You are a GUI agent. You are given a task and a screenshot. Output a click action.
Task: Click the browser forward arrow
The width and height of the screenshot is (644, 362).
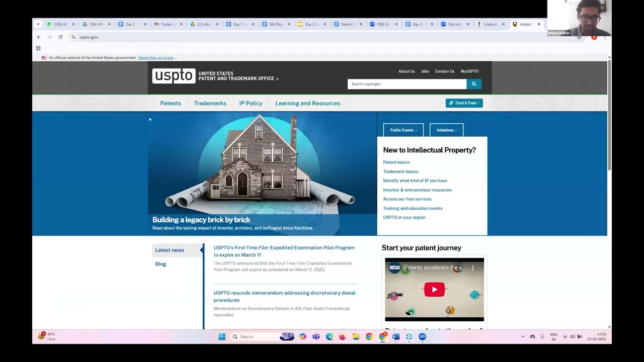(49, 37)
